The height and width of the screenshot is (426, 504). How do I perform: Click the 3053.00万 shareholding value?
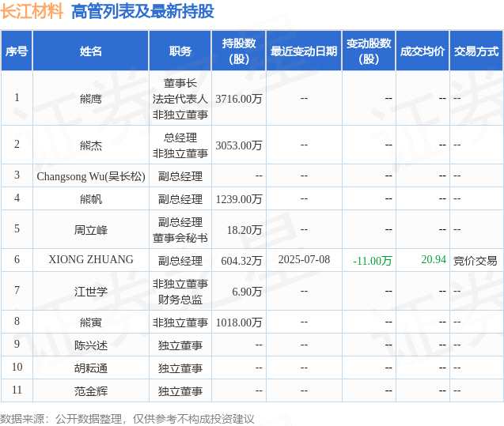[239, 145]
